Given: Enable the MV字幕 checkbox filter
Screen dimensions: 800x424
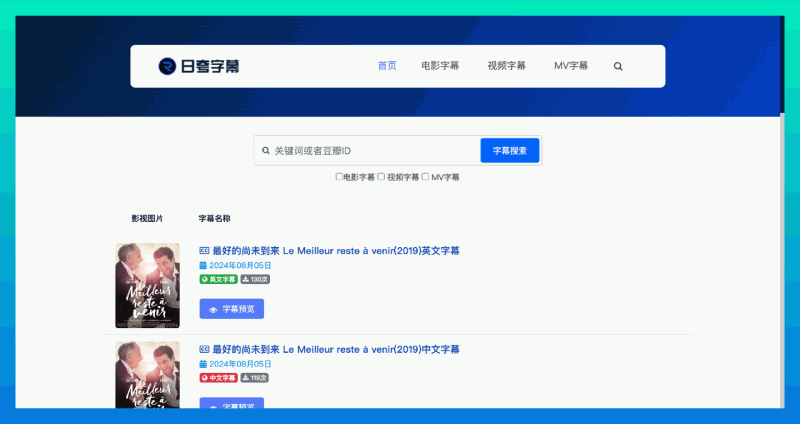Looking at the screenshot, I should click(426, 177).
